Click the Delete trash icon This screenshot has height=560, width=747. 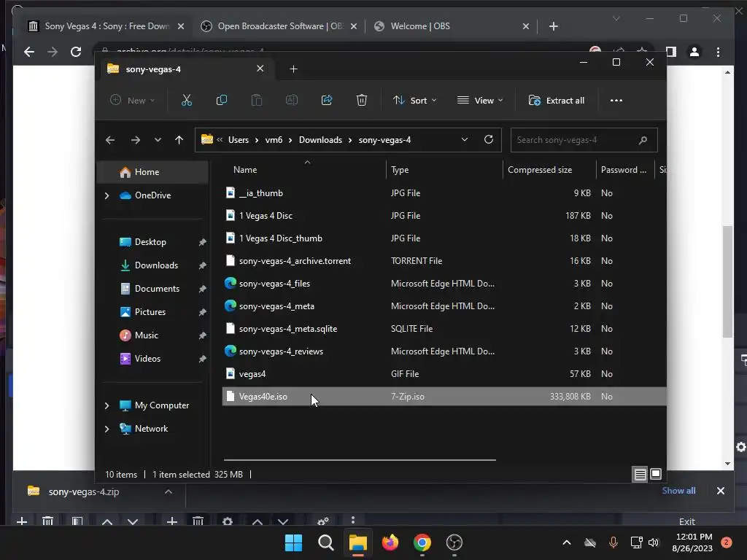pyautogui.click(x=362, y=100)
